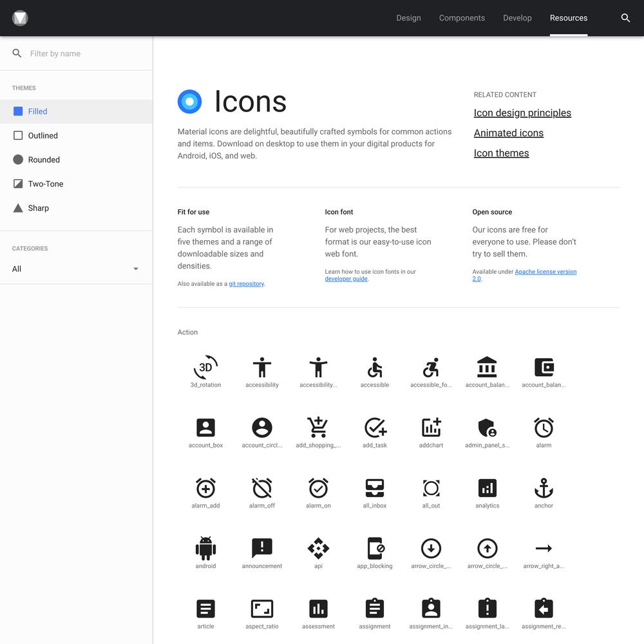Select the add_task icon

[x=375, y=428]
